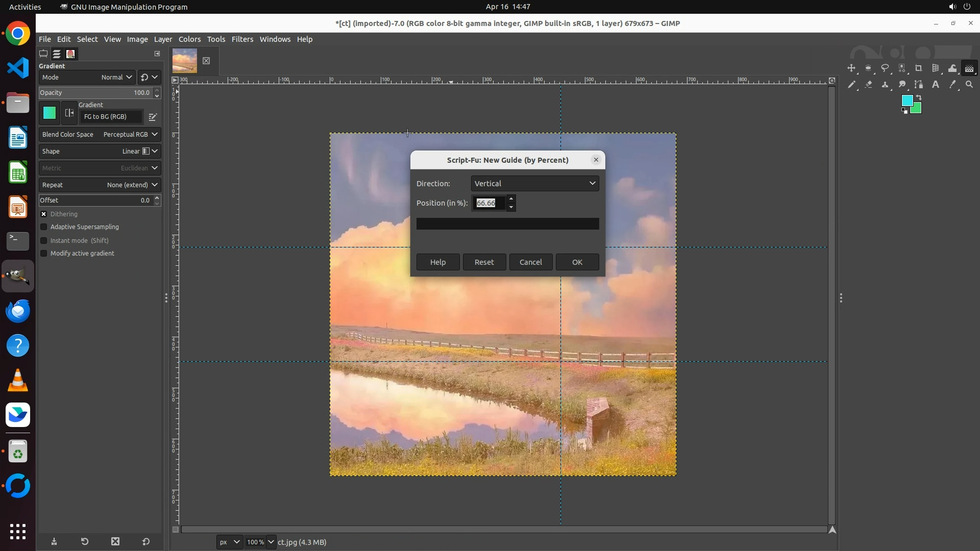Select the Eraser tool
Screen dimensions: 980x551
point(868,85)
